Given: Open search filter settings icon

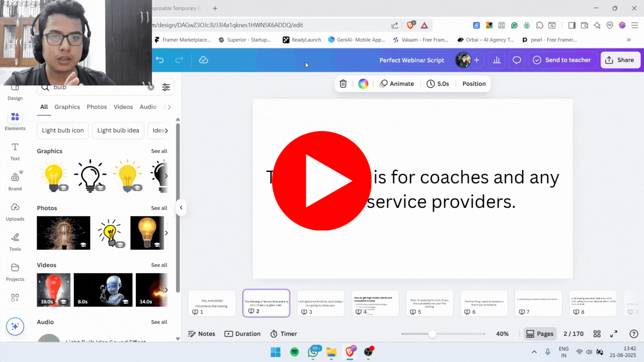Looking at the screenshot, I should (x=166, y=87).
